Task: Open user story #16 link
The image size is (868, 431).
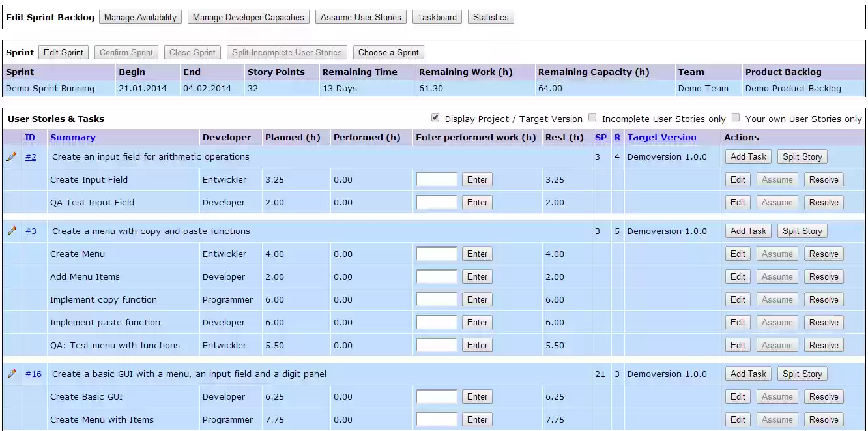Action: pos(31,374)
